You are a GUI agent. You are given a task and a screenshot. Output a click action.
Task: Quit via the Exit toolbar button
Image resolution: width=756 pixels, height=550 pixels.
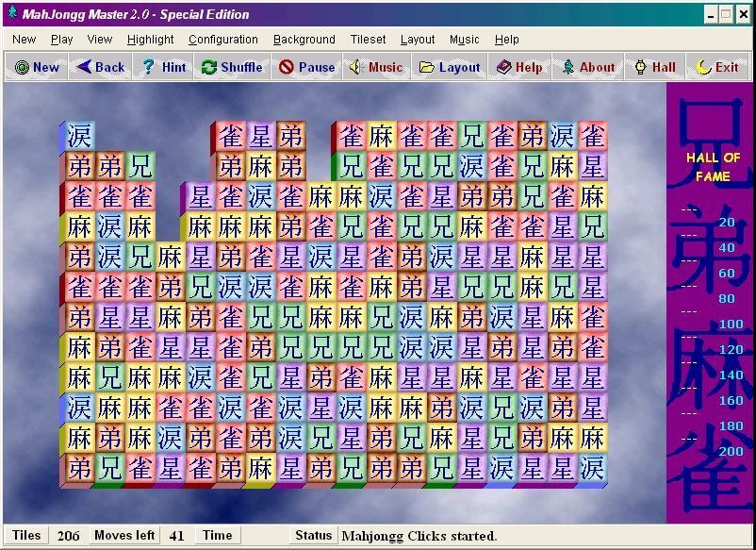717,67
